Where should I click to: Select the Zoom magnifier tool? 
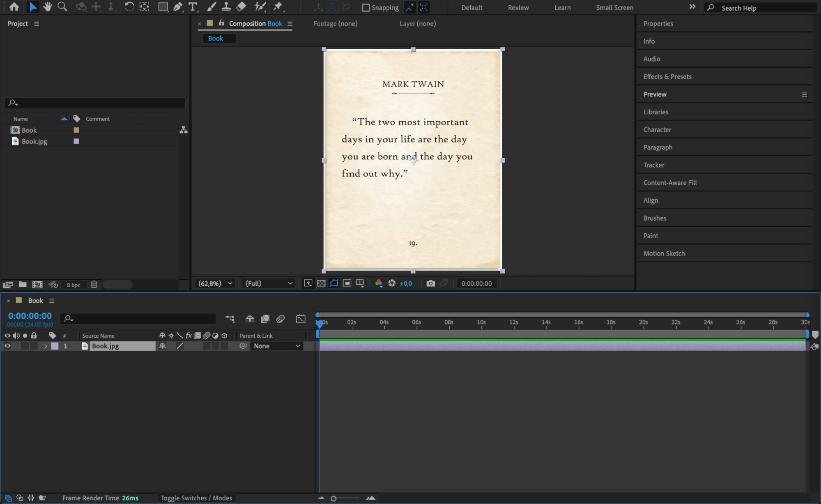tap(62, 7)
